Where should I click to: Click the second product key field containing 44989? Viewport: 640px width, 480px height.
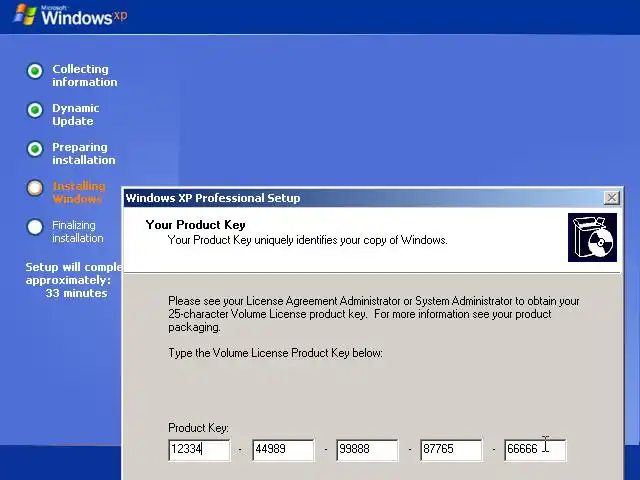tap(283, 450)
